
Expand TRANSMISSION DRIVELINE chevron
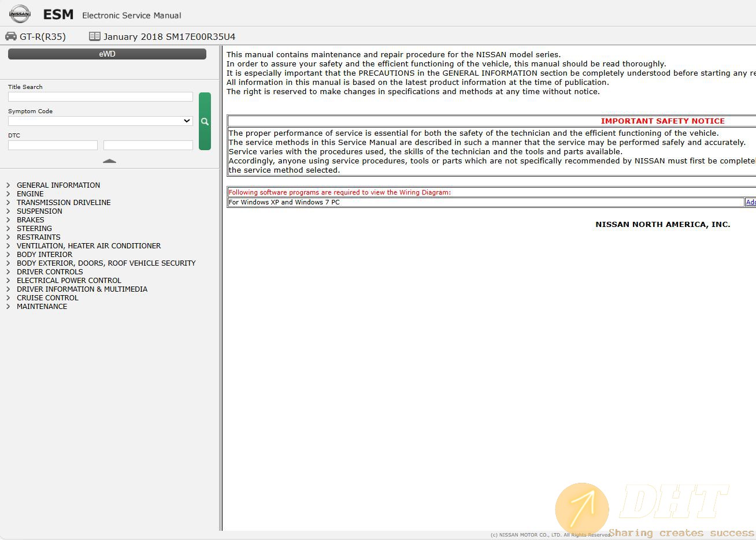pos(8,202)
